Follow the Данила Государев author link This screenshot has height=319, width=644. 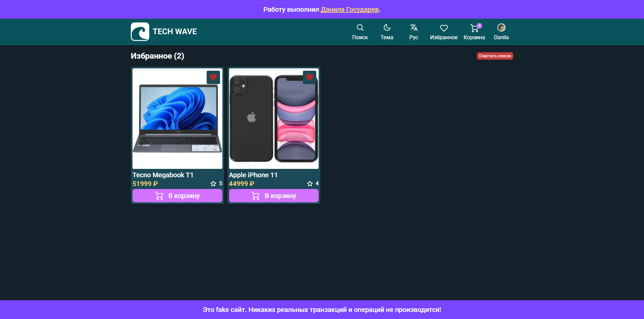click(x=350, y=9)
